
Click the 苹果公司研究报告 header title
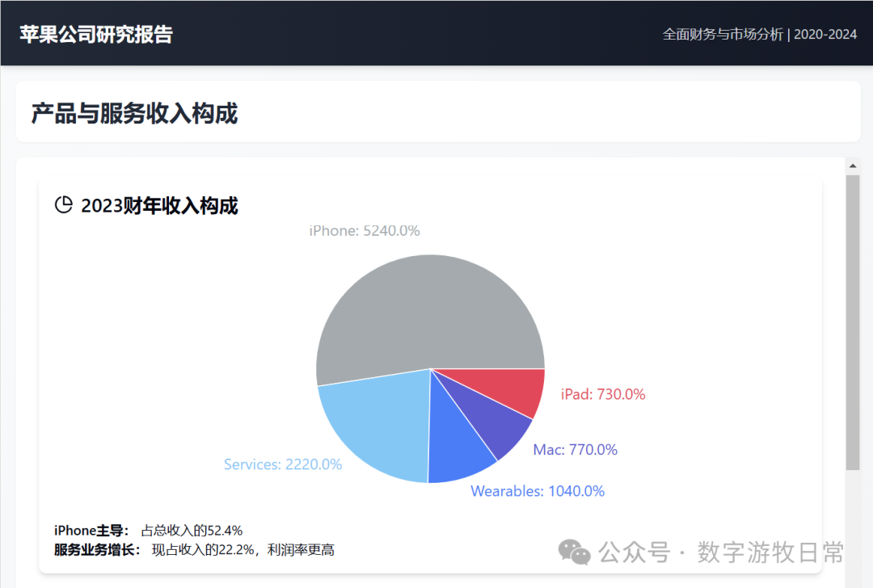point(96,34)
